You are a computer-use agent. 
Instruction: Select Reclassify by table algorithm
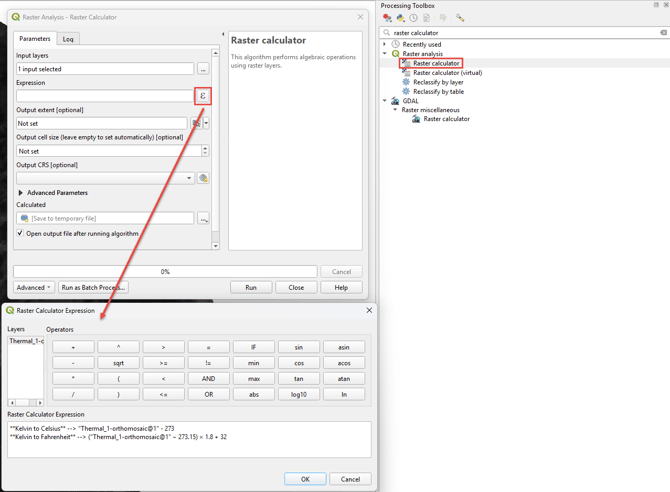pos(438,91)
